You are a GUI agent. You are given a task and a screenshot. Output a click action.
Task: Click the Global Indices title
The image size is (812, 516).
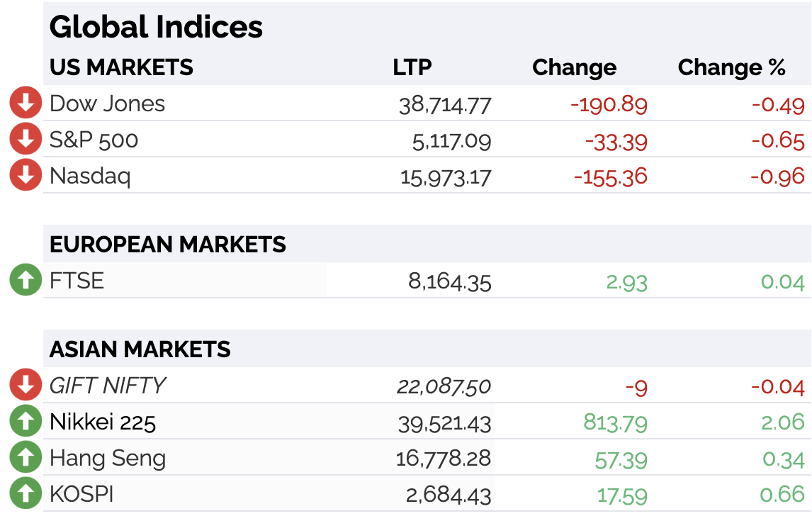156,27
